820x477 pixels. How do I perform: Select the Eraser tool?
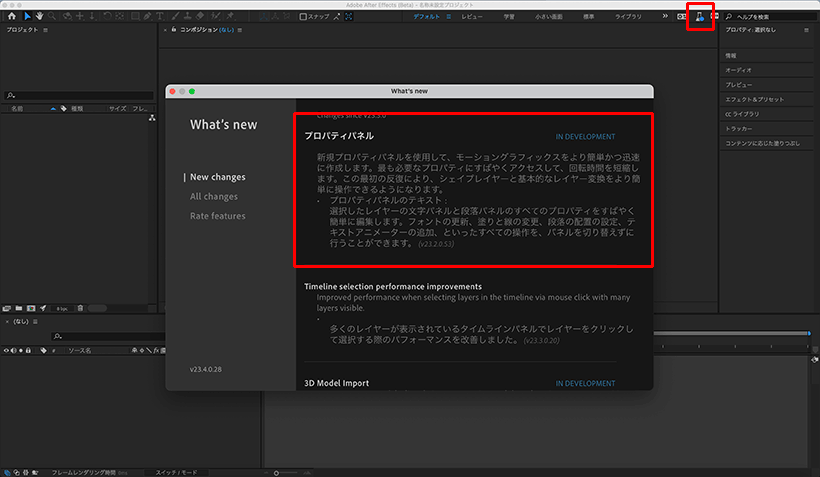coord(200,16)
